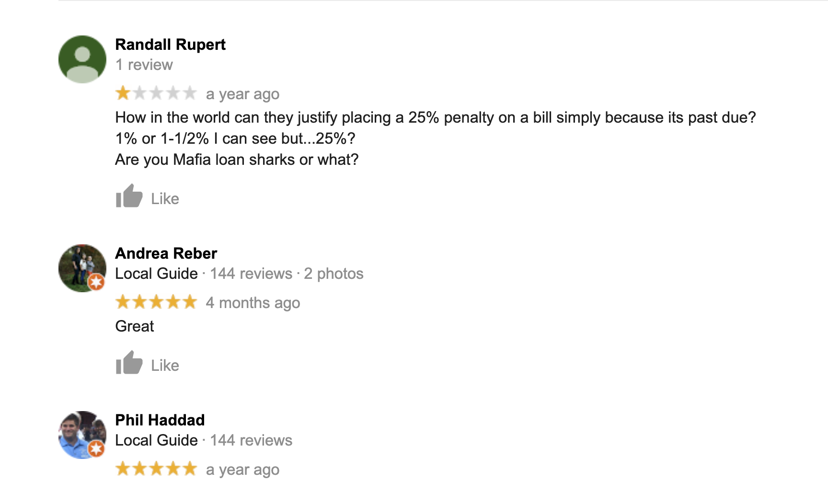Click Randall's "1 review" count
The height and width of the screenshot is (504, 828).
tap(144, 65)
